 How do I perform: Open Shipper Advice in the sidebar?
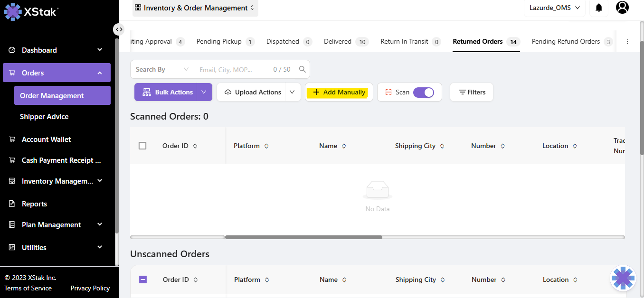[44, 117]
